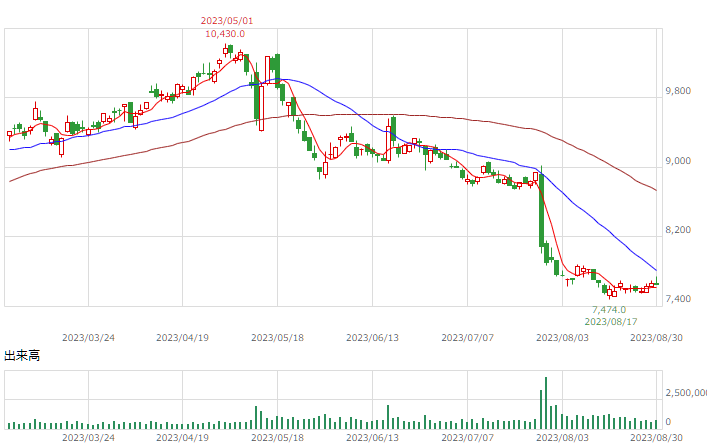Click the 2023/08/17 low date label
This screenshot has width=707, height=447.
[x=611, y=322]
